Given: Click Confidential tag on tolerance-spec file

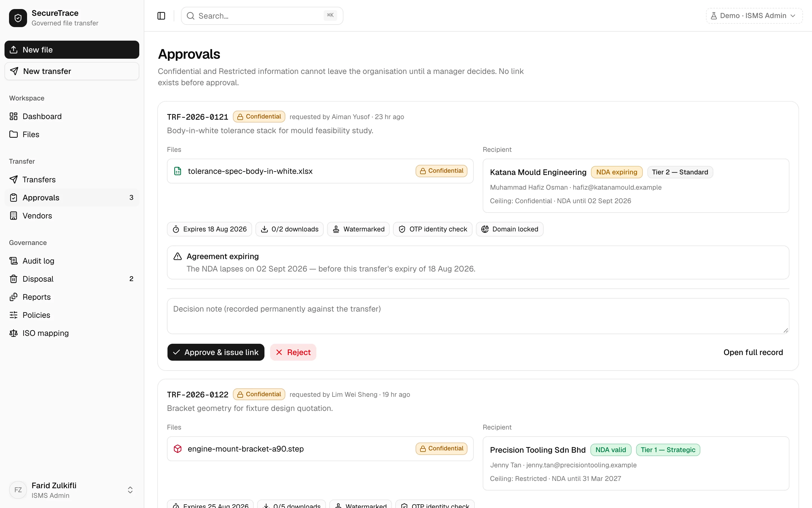Looking at the screenshot, I should click(441, 171).
